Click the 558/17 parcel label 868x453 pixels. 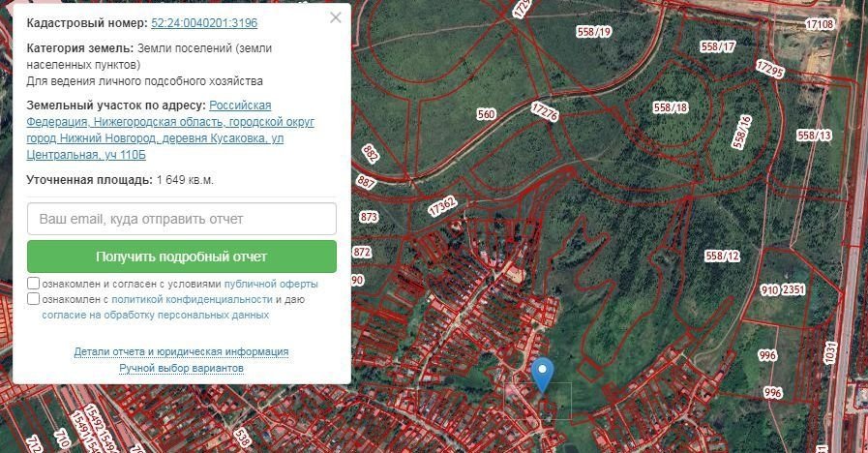point(718,46)
